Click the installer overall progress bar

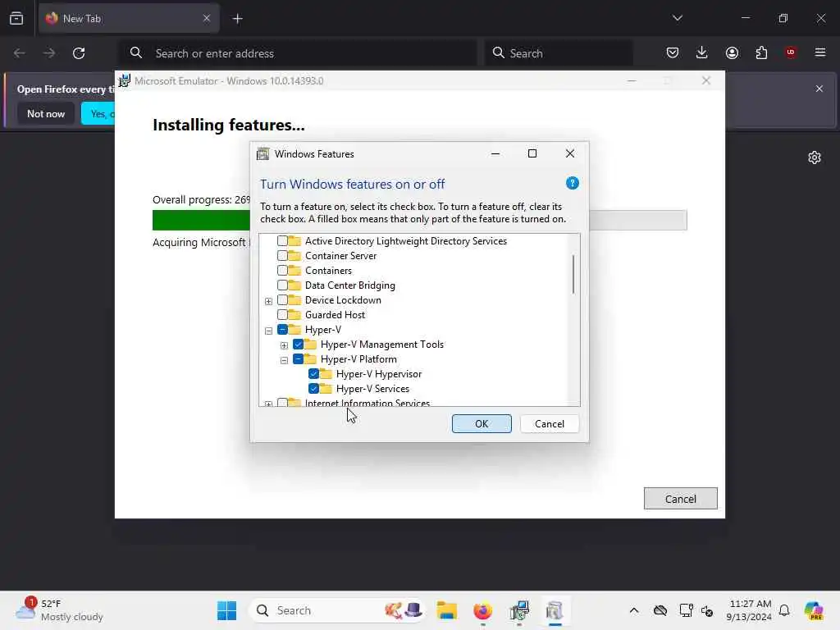(x=419, y=220)
